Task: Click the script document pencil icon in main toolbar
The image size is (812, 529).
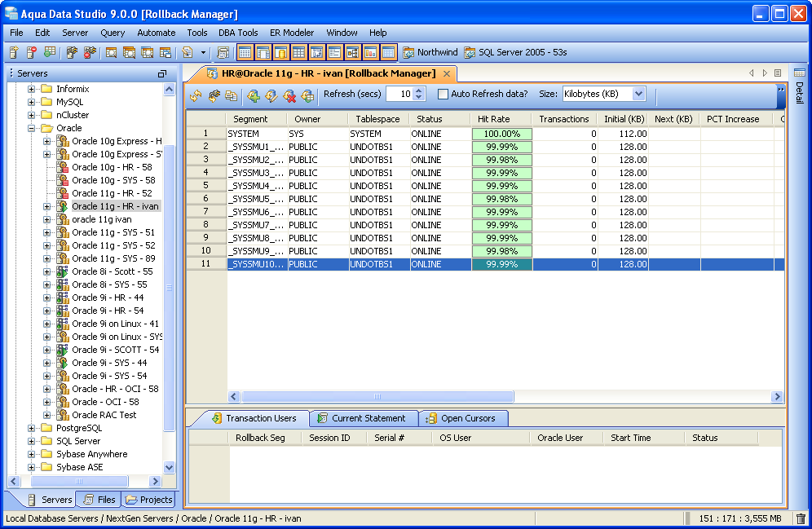Action: (188, 52)
